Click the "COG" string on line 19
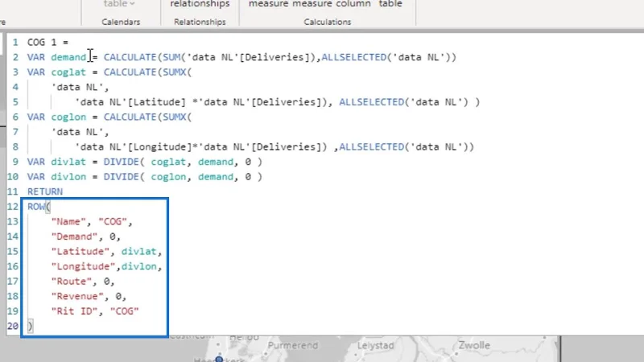The height and width of the screenshot is (362, 644). [125, 311]
